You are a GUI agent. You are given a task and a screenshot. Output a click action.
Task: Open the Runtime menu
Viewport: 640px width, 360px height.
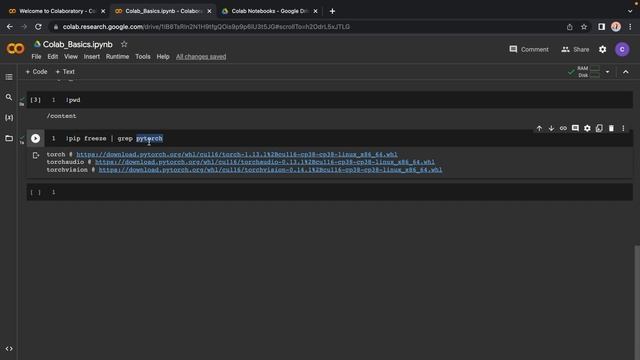(118, 57)
